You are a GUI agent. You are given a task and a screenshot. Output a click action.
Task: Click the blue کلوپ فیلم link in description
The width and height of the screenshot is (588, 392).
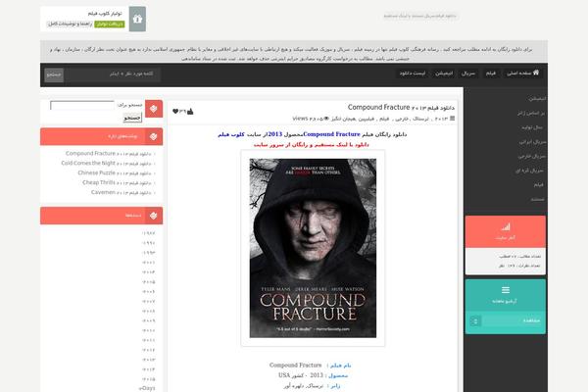point(231,134)
